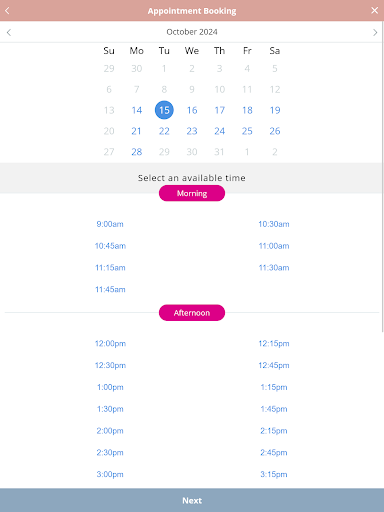Choose the 10:30am appointment time
This screenshot has width=384, height=512.
[x=274, y=224]
